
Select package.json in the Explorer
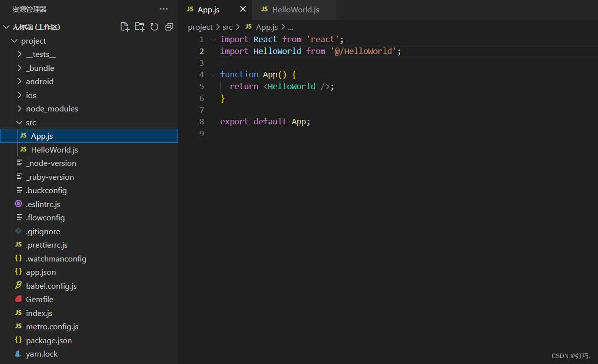pos(49,340)
